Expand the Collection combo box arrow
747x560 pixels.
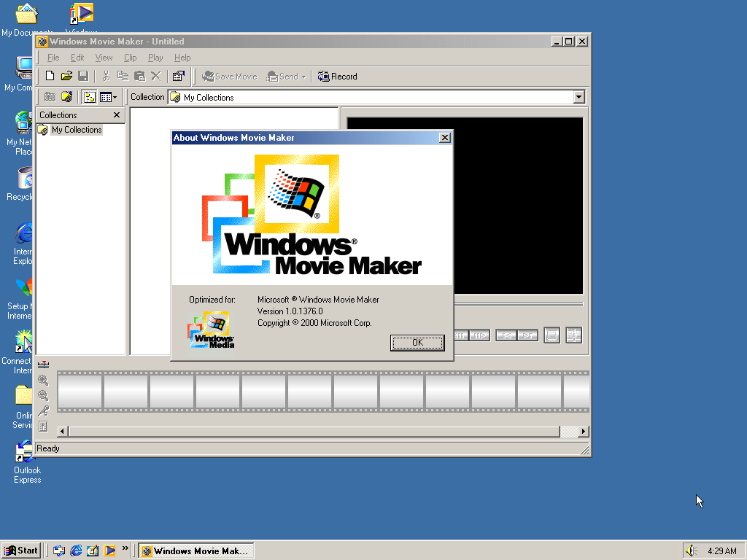click(x=578, y=97)
